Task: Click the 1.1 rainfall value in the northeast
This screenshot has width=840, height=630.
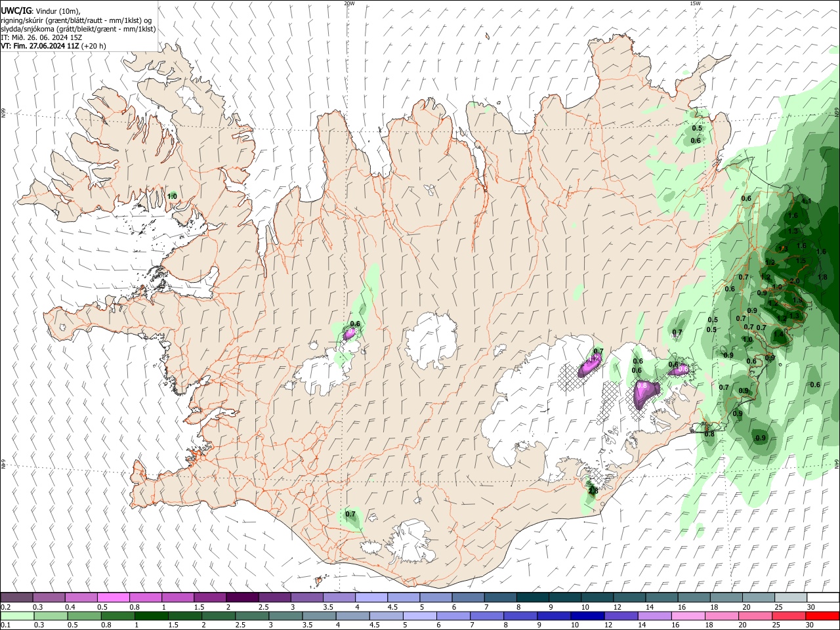Action: coord(807,201)
